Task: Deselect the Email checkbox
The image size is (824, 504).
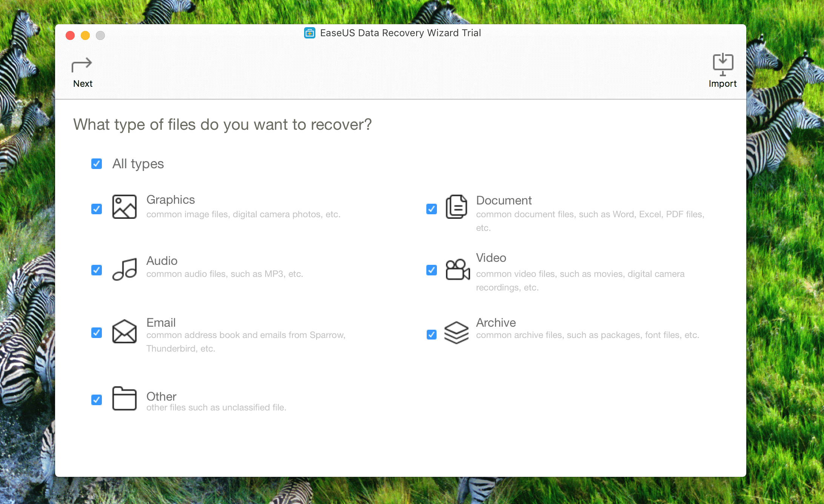Action: (x=97, y=333)
